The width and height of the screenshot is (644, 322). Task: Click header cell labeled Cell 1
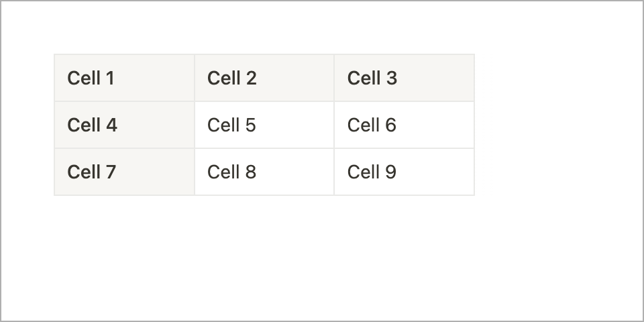pyautogui.click(x=124, y=78)
